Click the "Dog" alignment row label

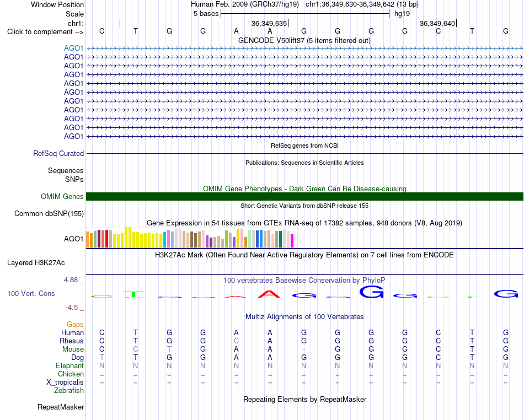coord(77,358)
